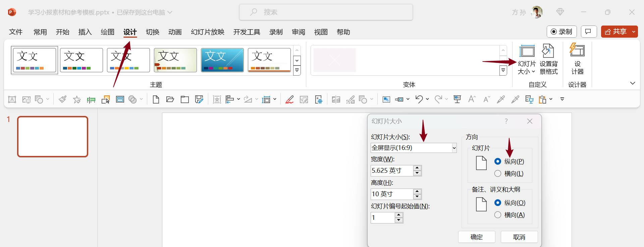
Task: Click the Record (录制) button at top right
Action: [x=561, y=32]
